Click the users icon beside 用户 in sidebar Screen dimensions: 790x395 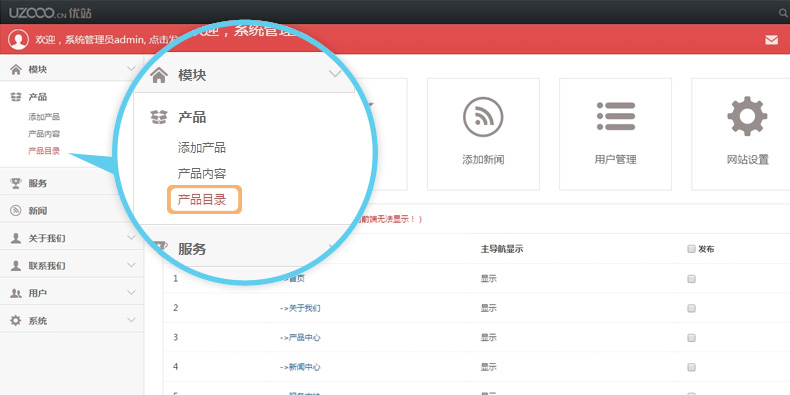pos(16,293)
